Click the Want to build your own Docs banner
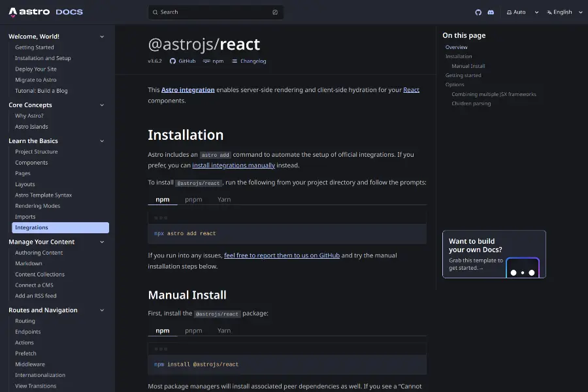The image size is (588, 392). (x=494, y=254)
